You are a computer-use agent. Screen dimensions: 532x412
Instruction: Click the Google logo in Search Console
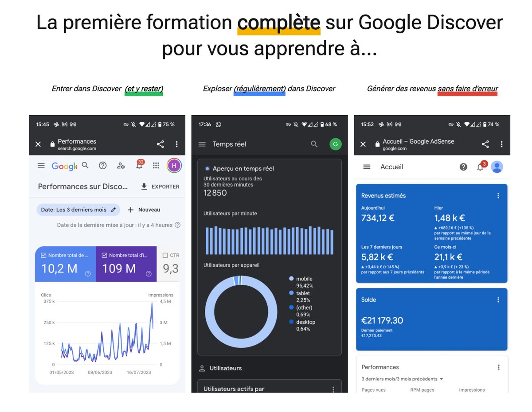(x=64, y=166)
